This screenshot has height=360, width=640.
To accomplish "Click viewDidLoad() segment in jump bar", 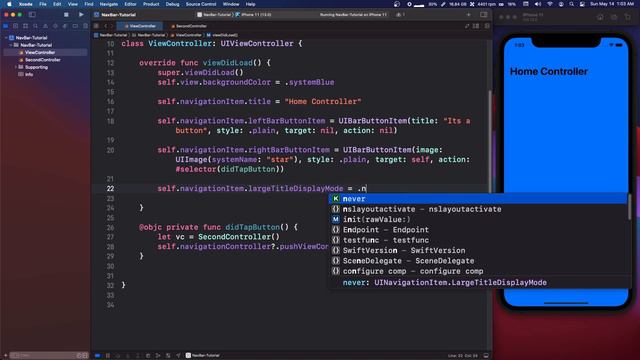I will click(222, 35).
